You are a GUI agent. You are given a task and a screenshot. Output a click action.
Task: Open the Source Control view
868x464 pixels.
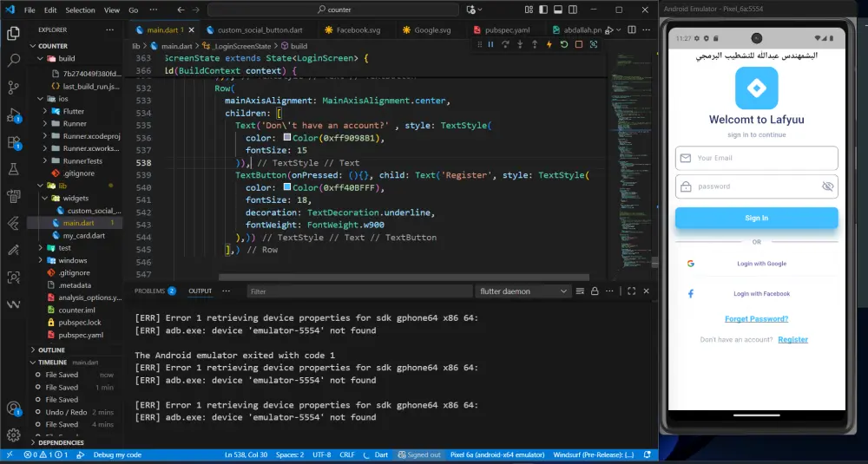14,88
